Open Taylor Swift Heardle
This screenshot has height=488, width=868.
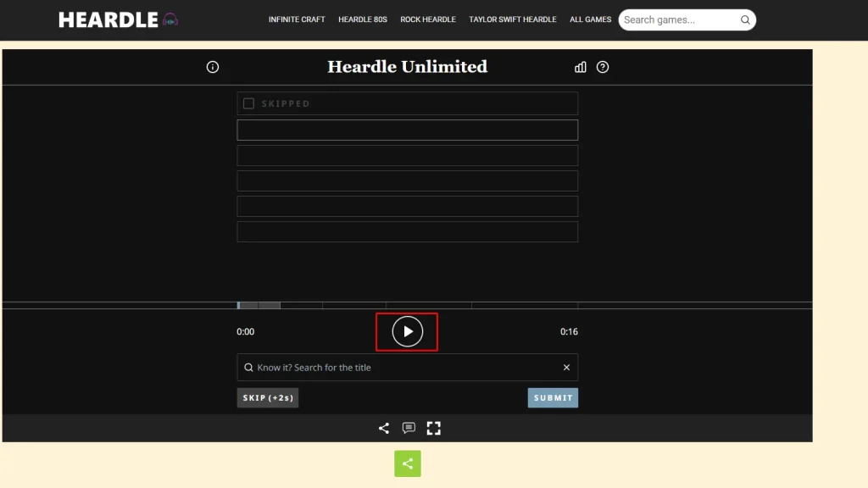[513, 19]
